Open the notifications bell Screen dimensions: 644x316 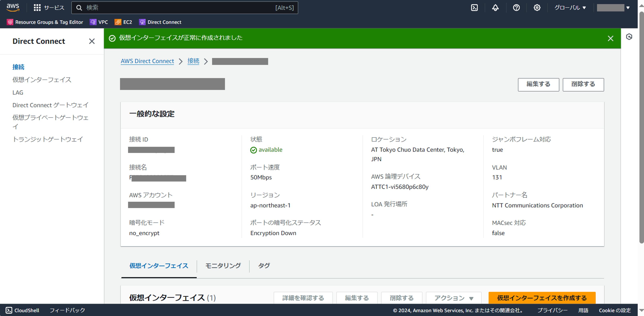(495, 7)
